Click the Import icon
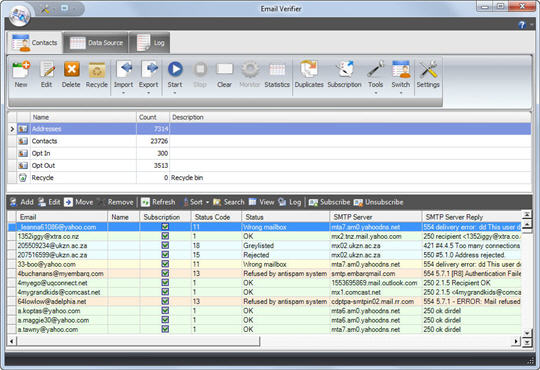The width and height of the screenshot is (540, 370). (124, 70)
